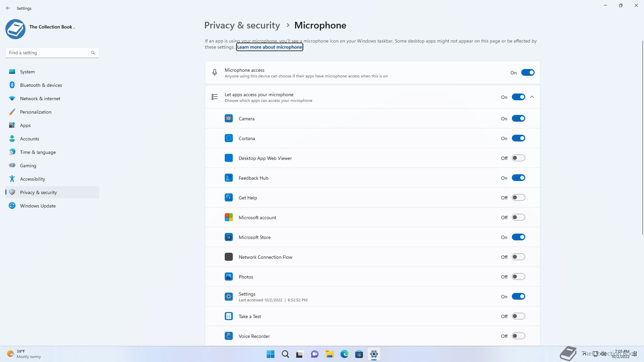644x362 pixels.
Task: Click the Take a Test app icon
Action: point(229,316)
